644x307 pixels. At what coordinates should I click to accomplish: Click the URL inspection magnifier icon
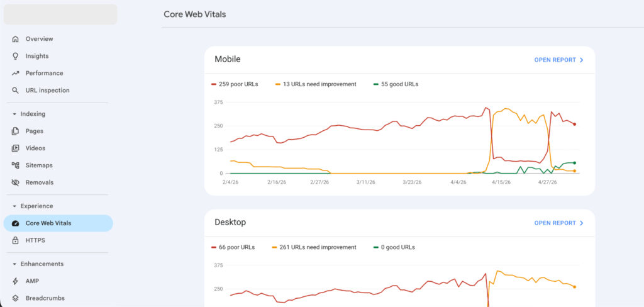click(16, 91)
